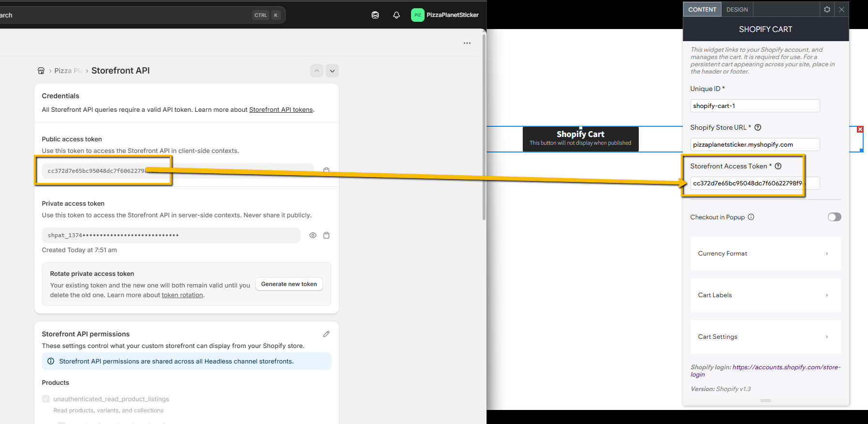This screenshot has height=424, width=868.
Task: Toggle the Checkout in Popup switch
Action: coord(834,217)
